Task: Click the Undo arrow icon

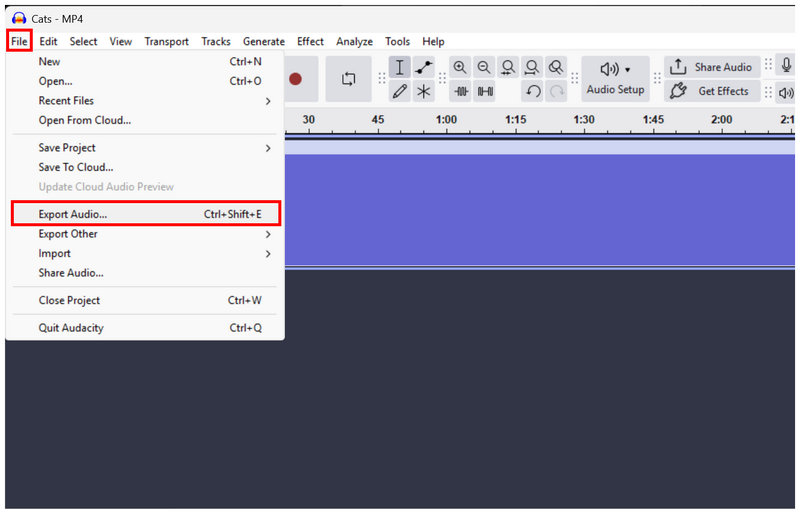Action: pyautogui.click(x=533, y=91)
